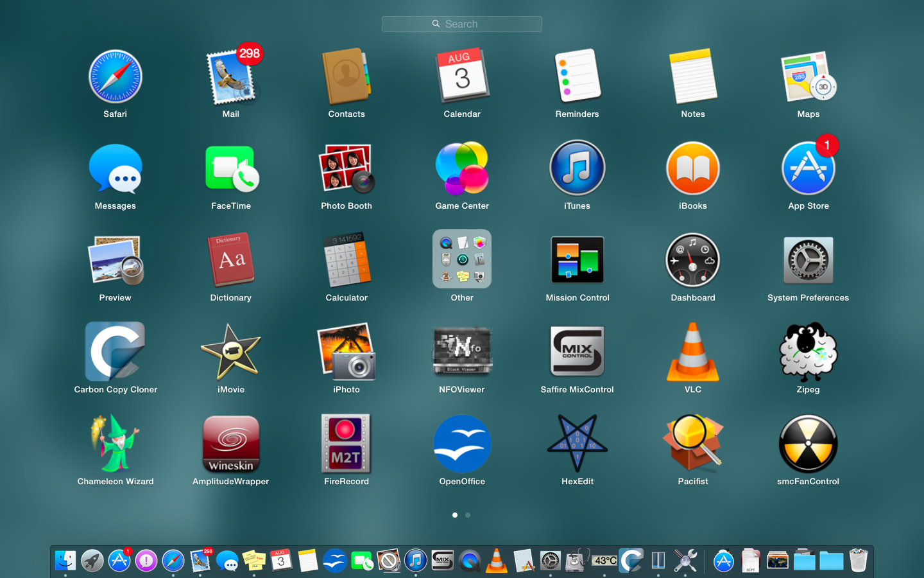Screen dimensions: 924x578
Task: Open iTunes from the dock
Action: pyautogui.click(x=416, y=561)
